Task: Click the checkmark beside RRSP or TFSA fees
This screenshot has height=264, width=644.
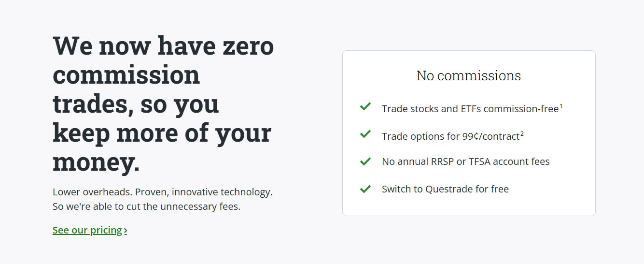Action: point(365,161)
